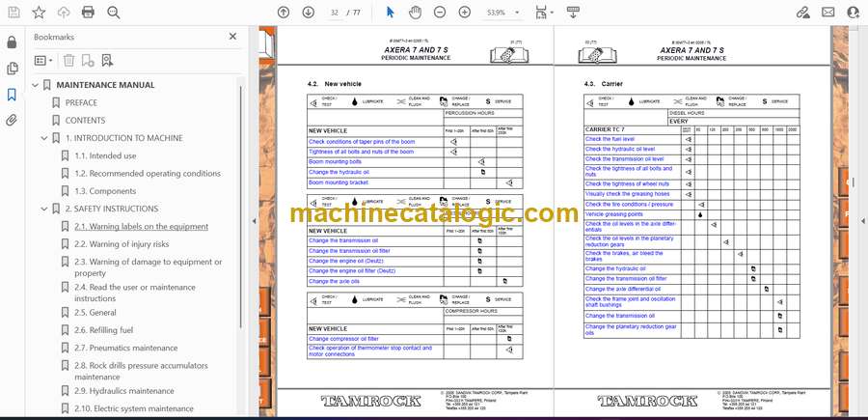
Task: Follow link 'Vehicle greasing points'
Action: pos(614,214)
